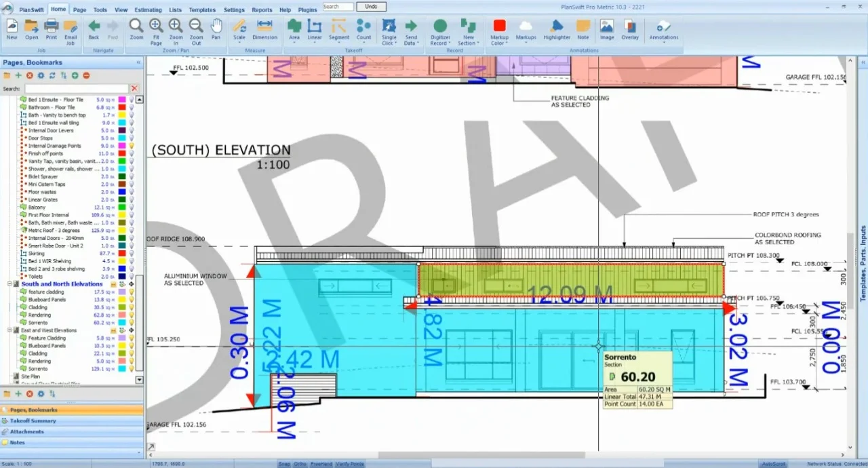Viewport: 868px width, 468px height.
Task: Collapse the South and North Elevations tree node
Action: [x=9, y=284]
